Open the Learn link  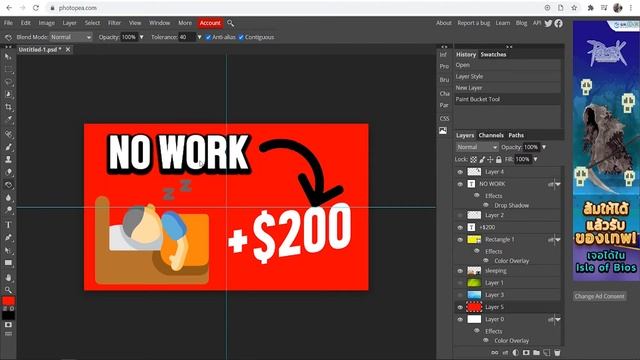point(503,23)
